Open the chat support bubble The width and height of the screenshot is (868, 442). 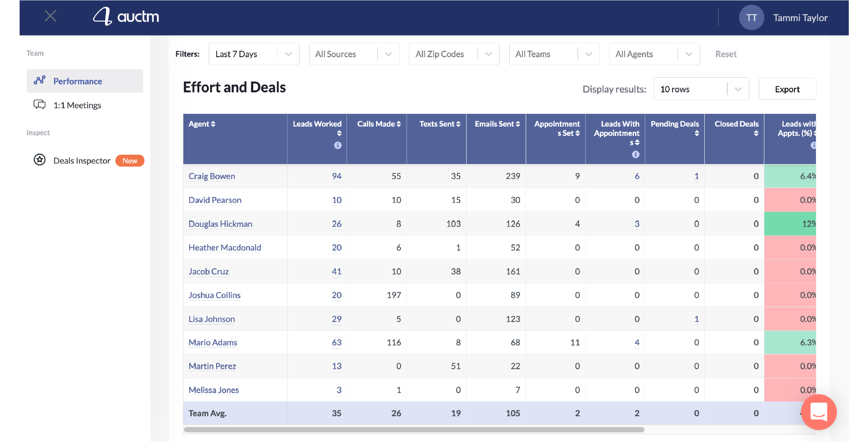tap(818, 412)
